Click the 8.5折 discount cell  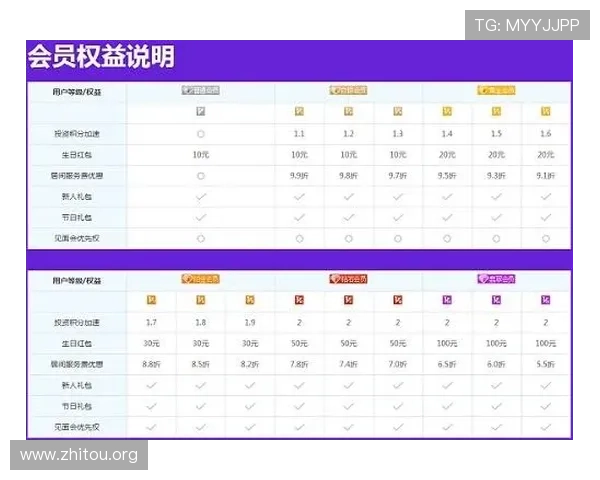201,364
